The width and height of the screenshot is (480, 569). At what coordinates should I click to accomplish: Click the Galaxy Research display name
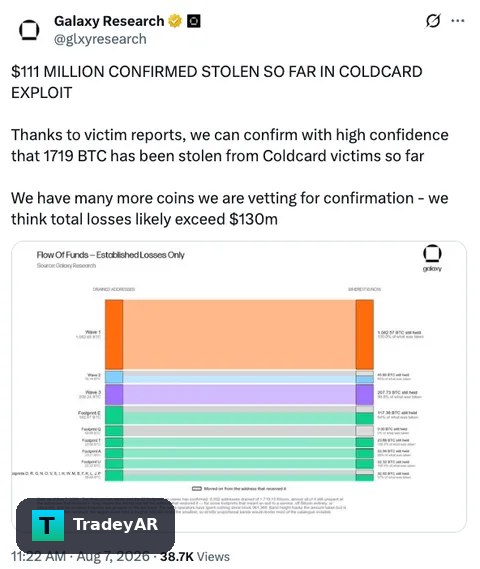pyautogui.click(x=109, y=21)
